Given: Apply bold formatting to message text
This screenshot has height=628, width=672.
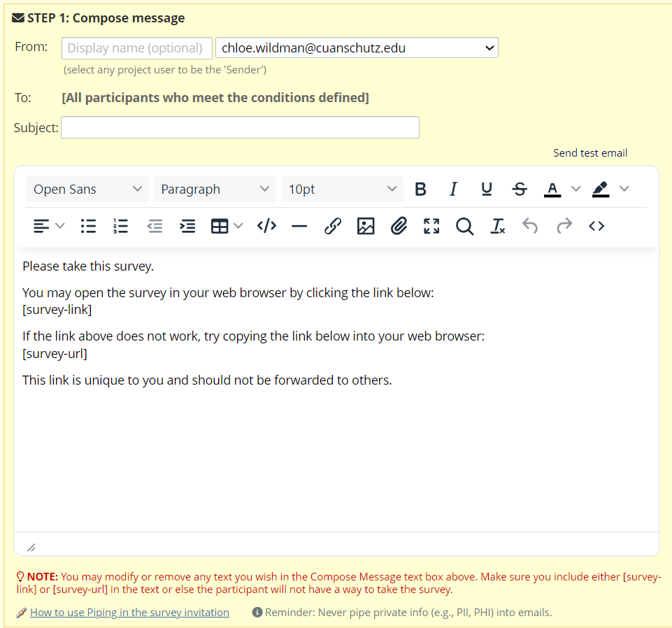Looking at the screenshot, I should point(420,189).
